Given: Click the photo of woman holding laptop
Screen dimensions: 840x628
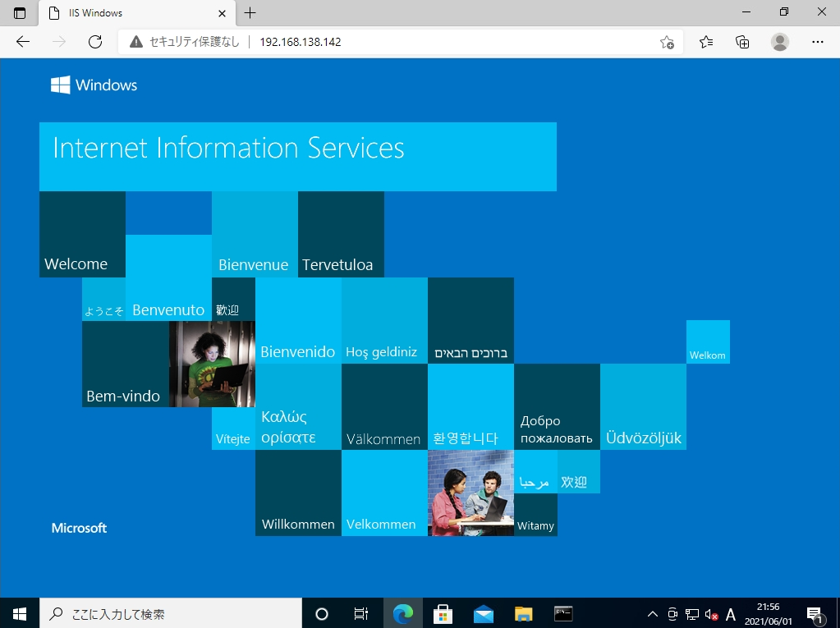Looking at the screenshot, I should pos(212,364).
